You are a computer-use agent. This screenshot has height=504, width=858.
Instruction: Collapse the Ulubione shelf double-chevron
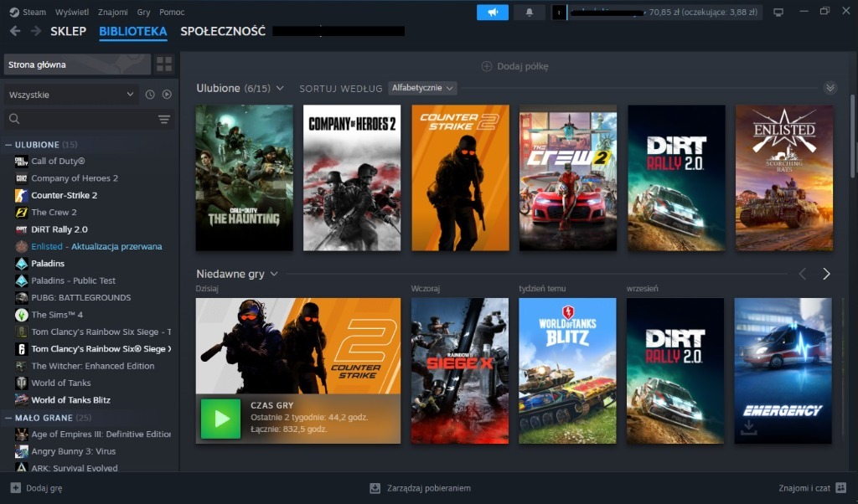(x=830, y=88)
